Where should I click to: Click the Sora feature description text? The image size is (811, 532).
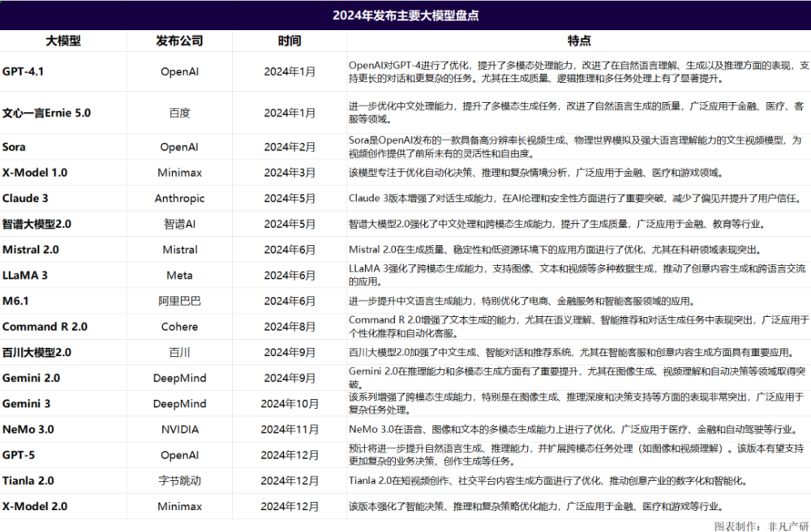[575, 147]
